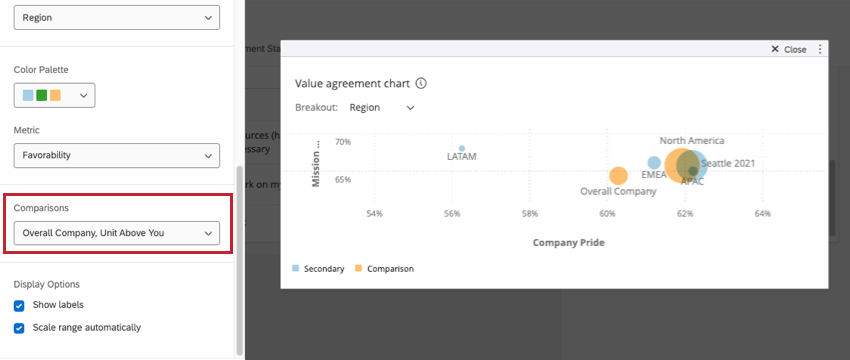The height and width of the screenshot is (360, 850).
Task: Close the expanded chart widget
Action: click(789, 49)
